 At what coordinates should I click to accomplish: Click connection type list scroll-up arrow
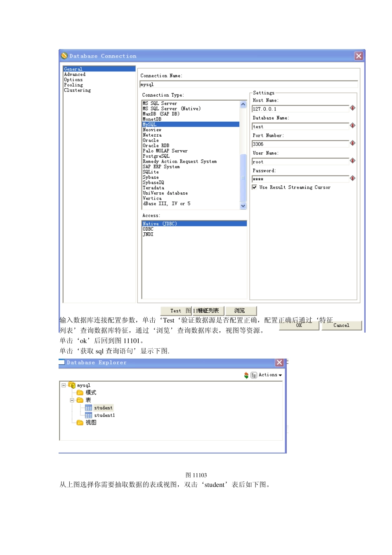pyautogui.click(x=243, y=104)
